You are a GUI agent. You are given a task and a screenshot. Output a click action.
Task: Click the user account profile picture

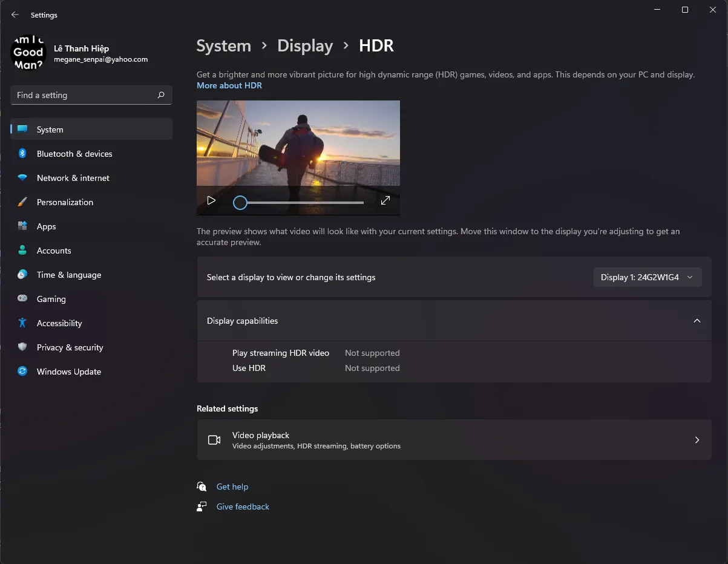28,53
